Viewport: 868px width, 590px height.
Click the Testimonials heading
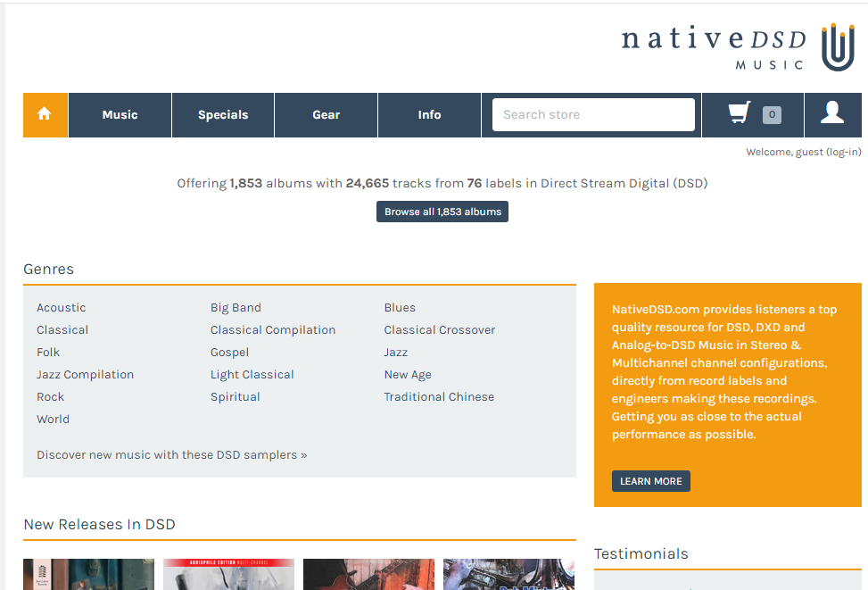pos(641,553)
